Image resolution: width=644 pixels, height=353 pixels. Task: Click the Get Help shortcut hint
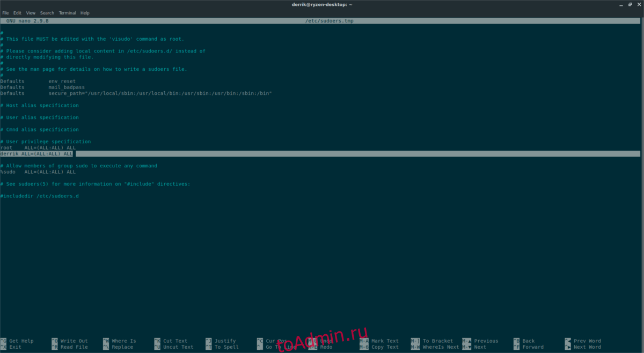(x=21, y=341)
